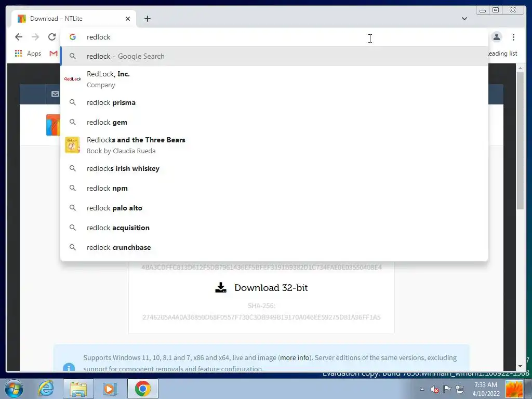
Task: Select the redlock acquisition suggestion
Action: click(x=274, y=228)
